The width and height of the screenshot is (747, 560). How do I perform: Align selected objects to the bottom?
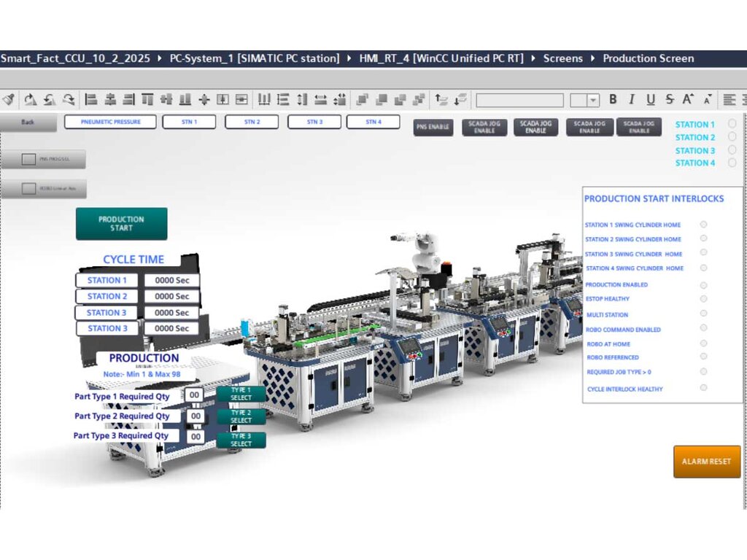click(x=185, y=99)
